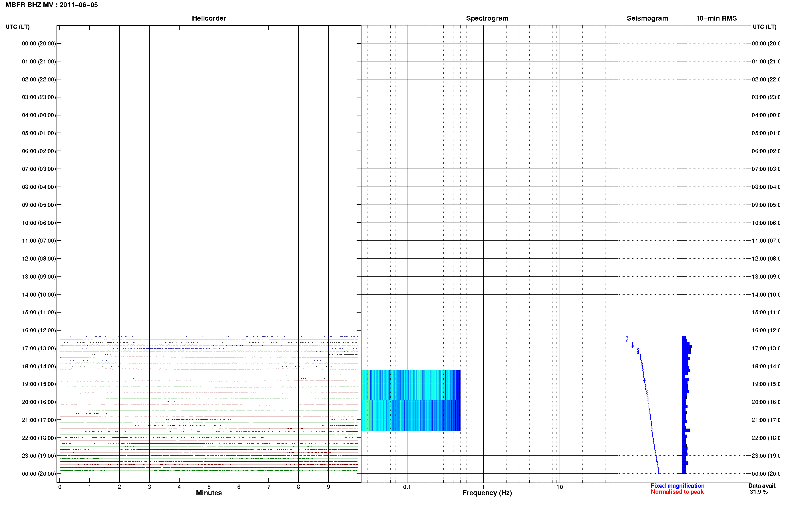The width and height of the screenshot is (812, 508).
Task: Click the '31.9 %' data availability value
Action: (759, 492)
